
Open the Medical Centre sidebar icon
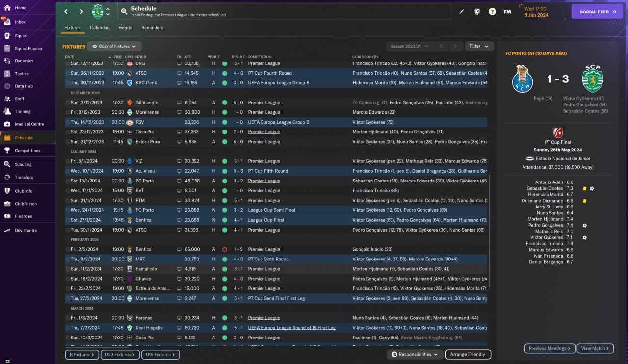click(7, 124)
